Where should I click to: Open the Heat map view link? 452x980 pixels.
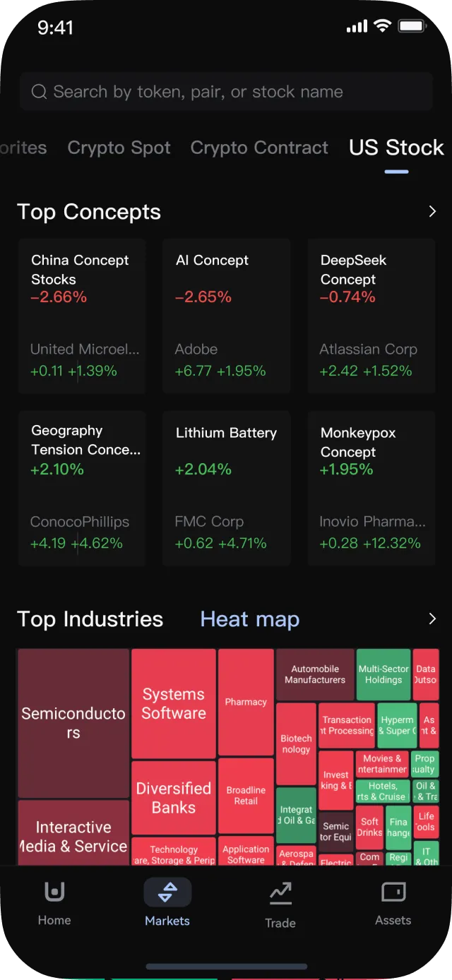[x=250, y=619]
